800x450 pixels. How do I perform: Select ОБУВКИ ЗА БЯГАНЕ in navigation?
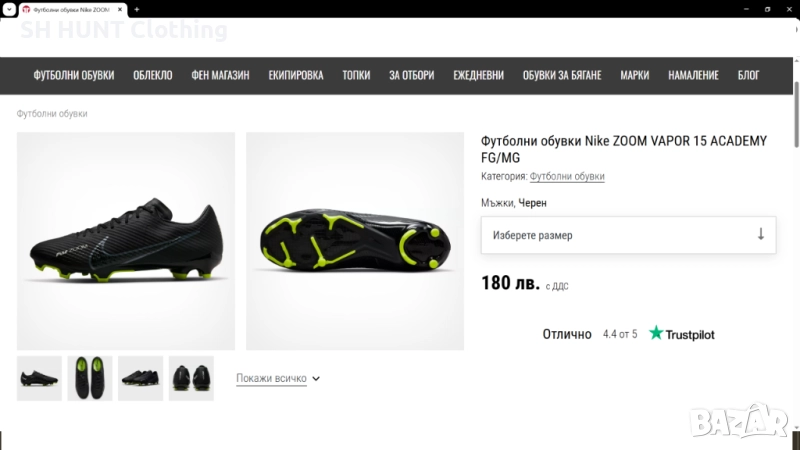click(561, 75)
